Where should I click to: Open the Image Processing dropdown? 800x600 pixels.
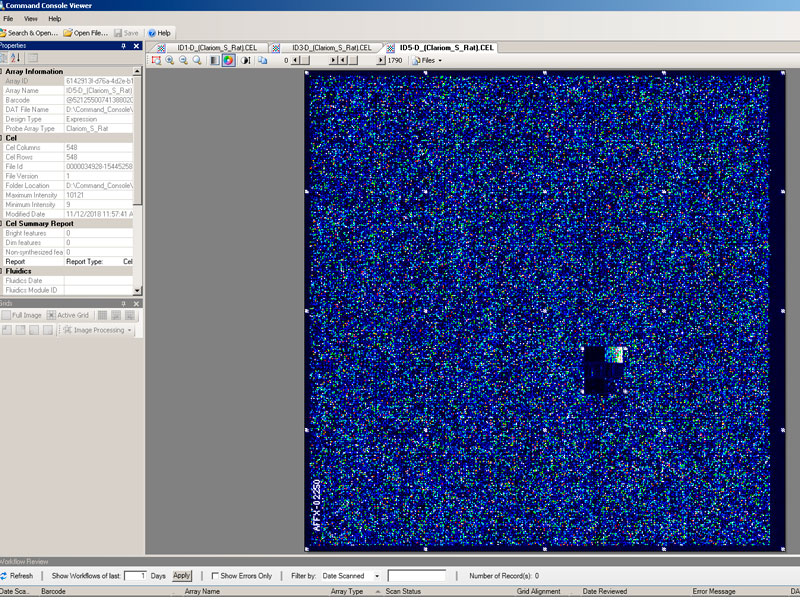click(x=97, y=330)
